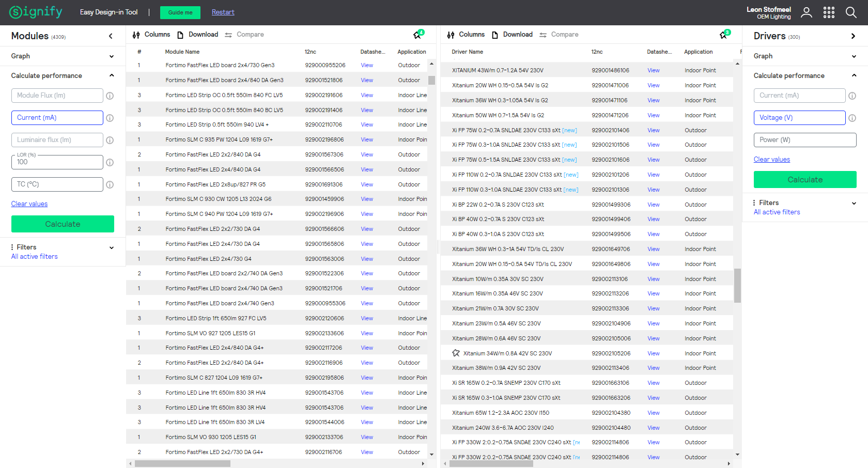Click the search magnifier icon in header
Screen dimensions: 868x468
pyautogui.click(x=851, y=12)
